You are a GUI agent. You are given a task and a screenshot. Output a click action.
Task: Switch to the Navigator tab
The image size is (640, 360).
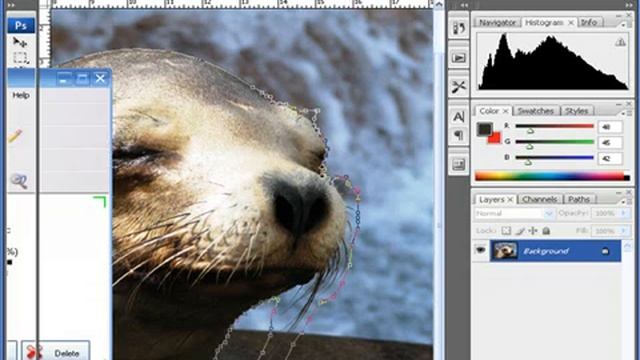pyautogui.click(x=497, y=22)
